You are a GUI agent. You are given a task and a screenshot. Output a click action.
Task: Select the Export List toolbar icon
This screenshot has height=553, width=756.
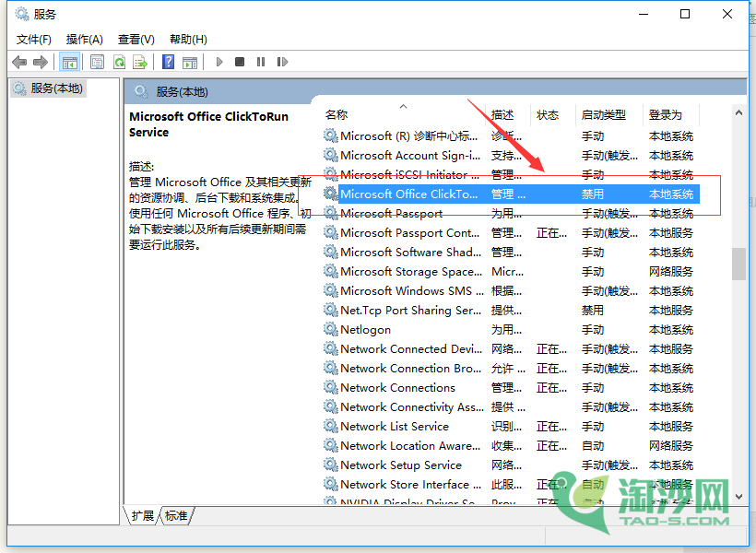(x=140, y=62)
